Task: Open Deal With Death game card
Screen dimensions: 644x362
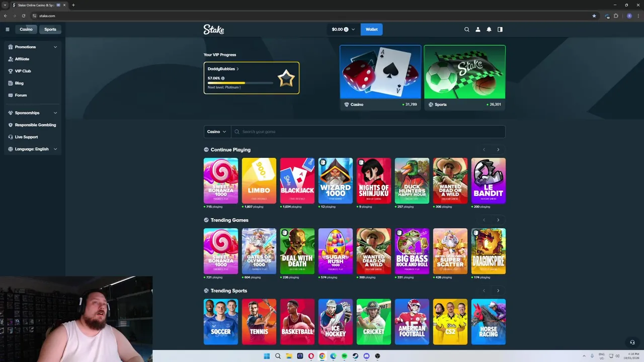Action: click(x=297, y=251)
